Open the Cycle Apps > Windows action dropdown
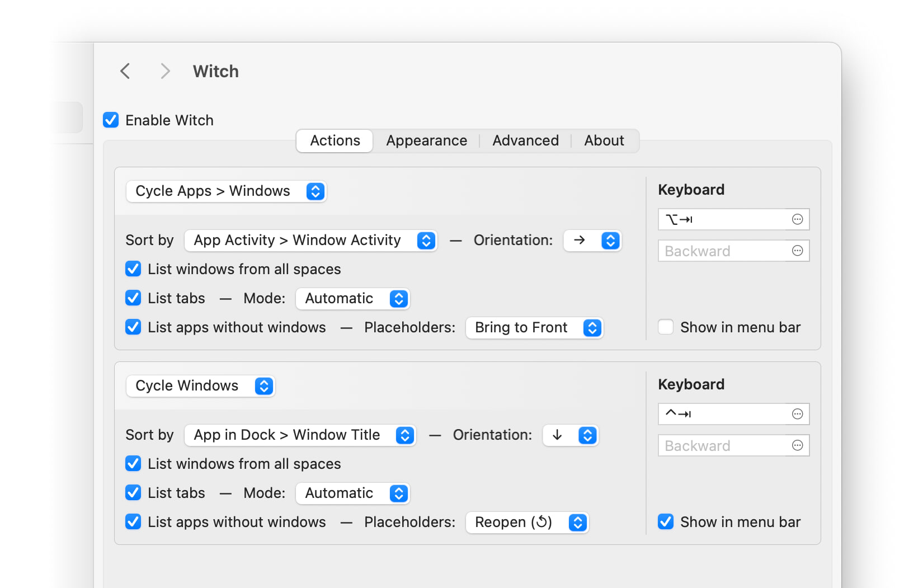 coord(226,191)
